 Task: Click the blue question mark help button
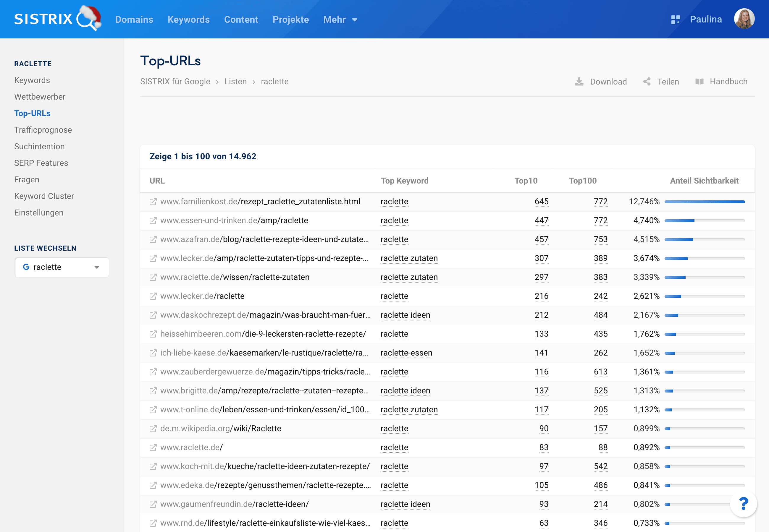(743, 504)
